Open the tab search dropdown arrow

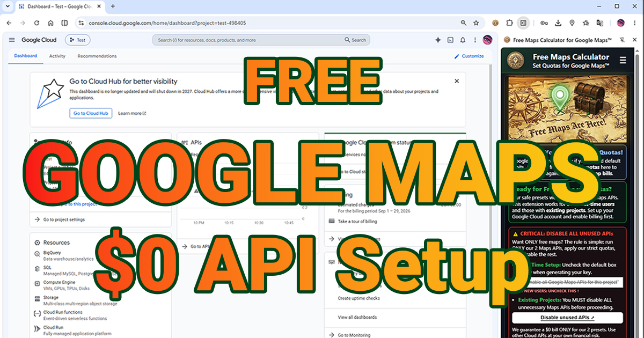click(6, 6)
